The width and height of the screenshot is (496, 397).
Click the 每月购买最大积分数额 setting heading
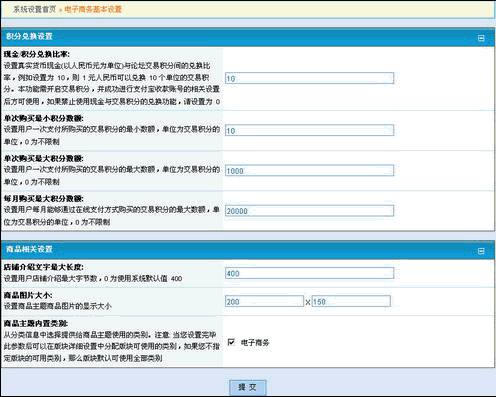point(44,199)
